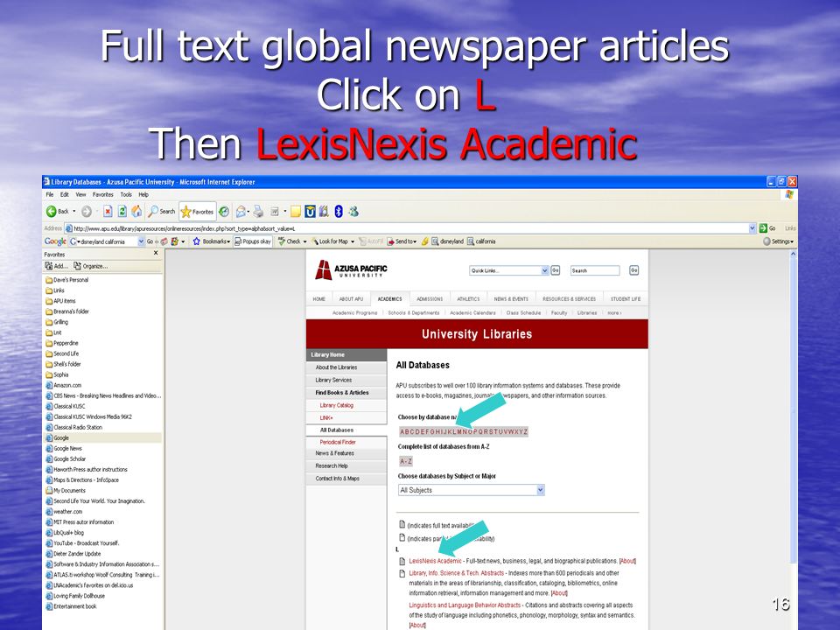Image resolution: width=840 pixels, height=630 pixels.
Task: Click the california word-find button
Action: pyautogui.click(x=481, y=241)
